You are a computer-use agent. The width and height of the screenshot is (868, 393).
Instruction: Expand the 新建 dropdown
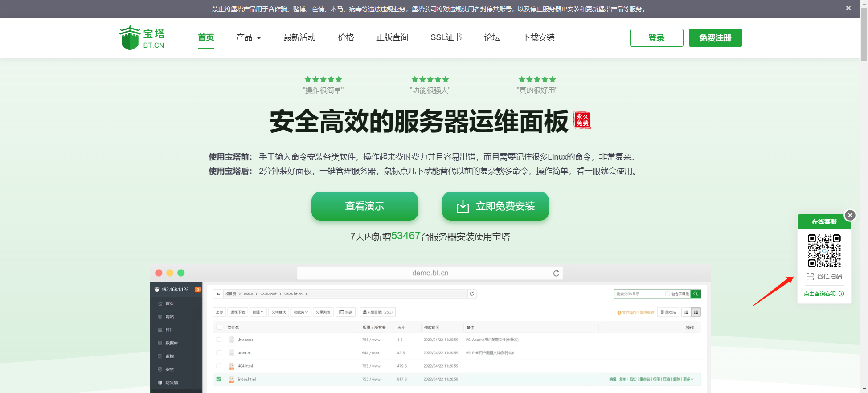tap(258, 312)
